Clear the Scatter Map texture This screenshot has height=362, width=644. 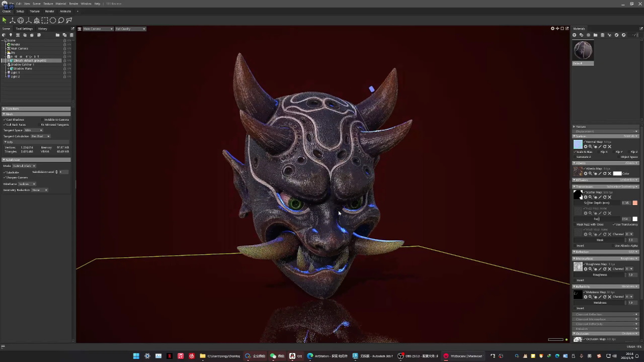coord(609,197)
